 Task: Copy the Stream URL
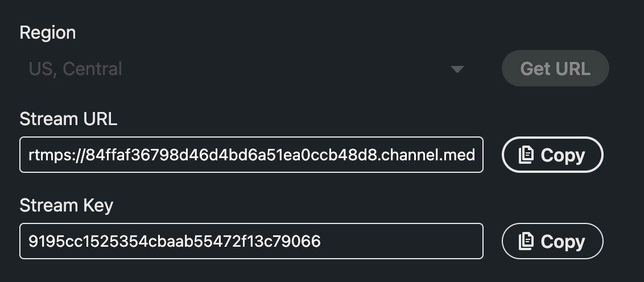click(552, 155)
